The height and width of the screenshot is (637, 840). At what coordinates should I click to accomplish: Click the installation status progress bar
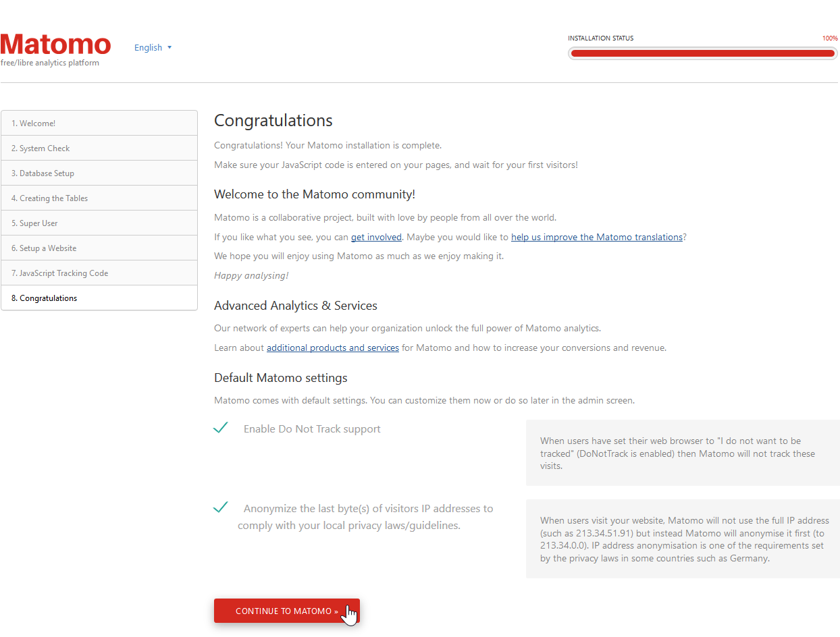[x=702, y=53]
